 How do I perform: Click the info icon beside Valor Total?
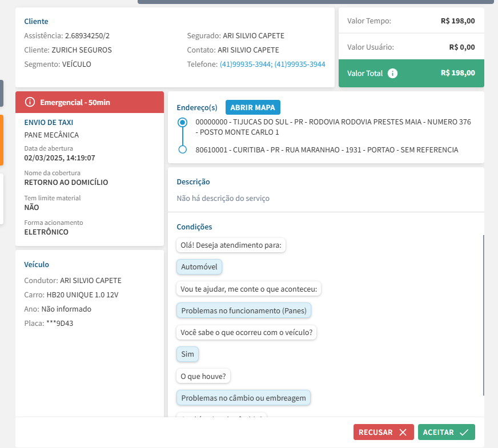coord(392,73)
